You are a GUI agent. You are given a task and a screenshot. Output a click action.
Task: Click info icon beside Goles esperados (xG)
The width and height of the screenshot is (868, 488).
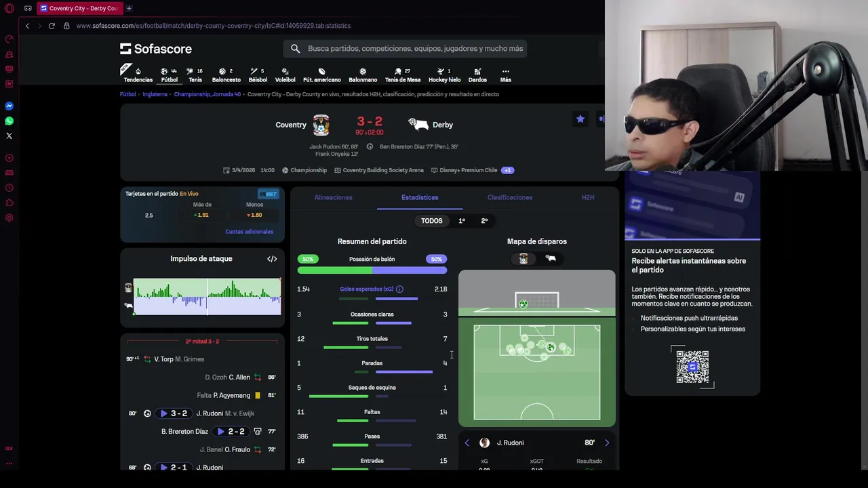[399, 289]
